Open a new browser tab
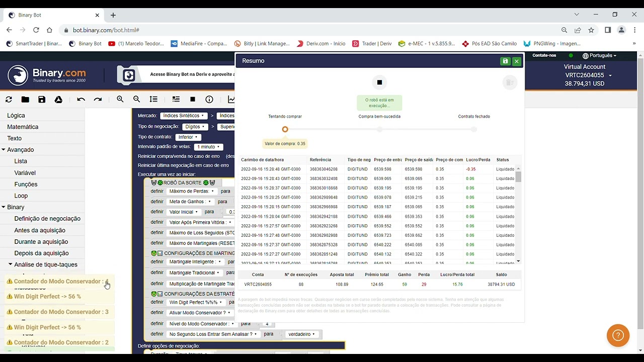 click(113, 15)
